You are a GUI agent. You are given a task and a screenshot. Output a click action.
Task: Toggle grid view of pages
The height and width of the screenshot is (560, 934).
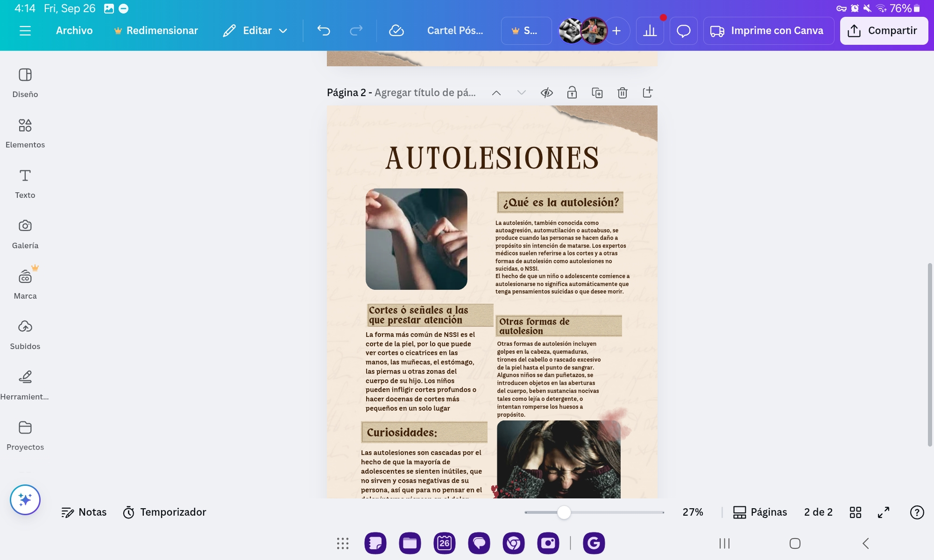855,512
